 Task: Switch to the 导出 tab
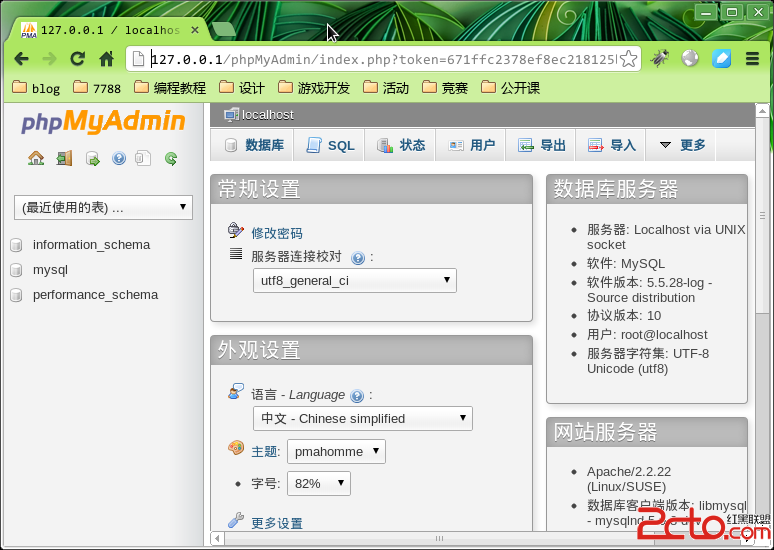click(x=542, y=145)
